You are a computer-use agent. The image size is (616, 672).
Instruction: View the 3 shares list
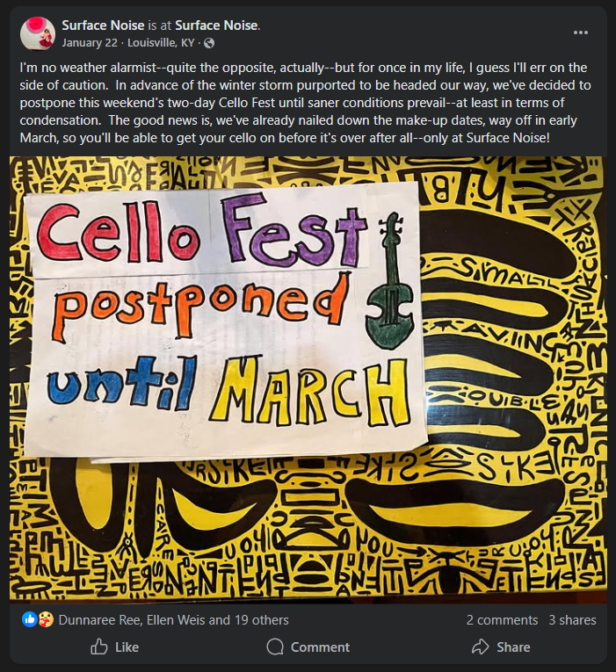click(x=572, y=619)
